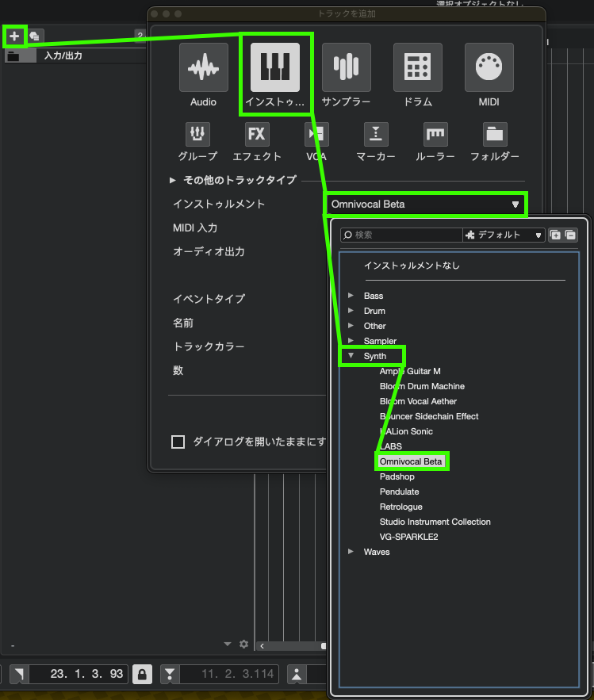The height and width of the screenshot is (700, 594).
Task: Select the Group track icon
Action: 197,133
